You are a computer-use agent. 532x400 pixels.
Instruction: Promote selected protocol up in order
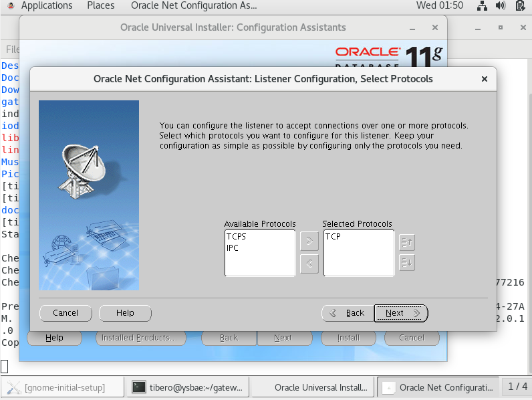(407, 242)
